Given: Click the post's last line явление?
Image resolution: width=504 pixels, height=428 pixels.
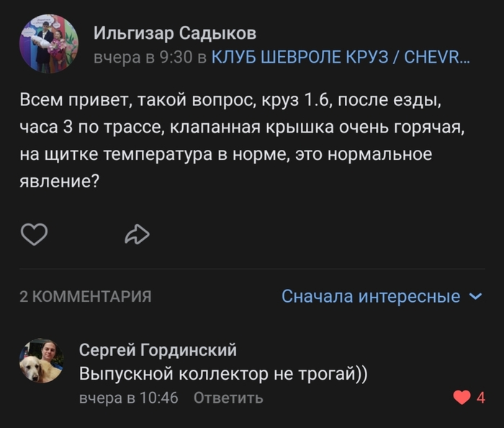Looking at the screenshot, I should click(59, 181).
